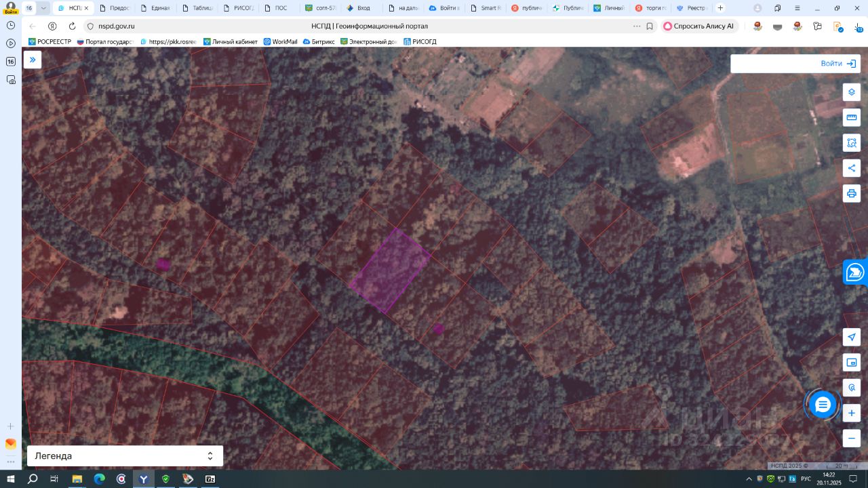The image size is (868, 488).
Task: Switch to the торги browser tab
Action: click(x=651, y=8)
